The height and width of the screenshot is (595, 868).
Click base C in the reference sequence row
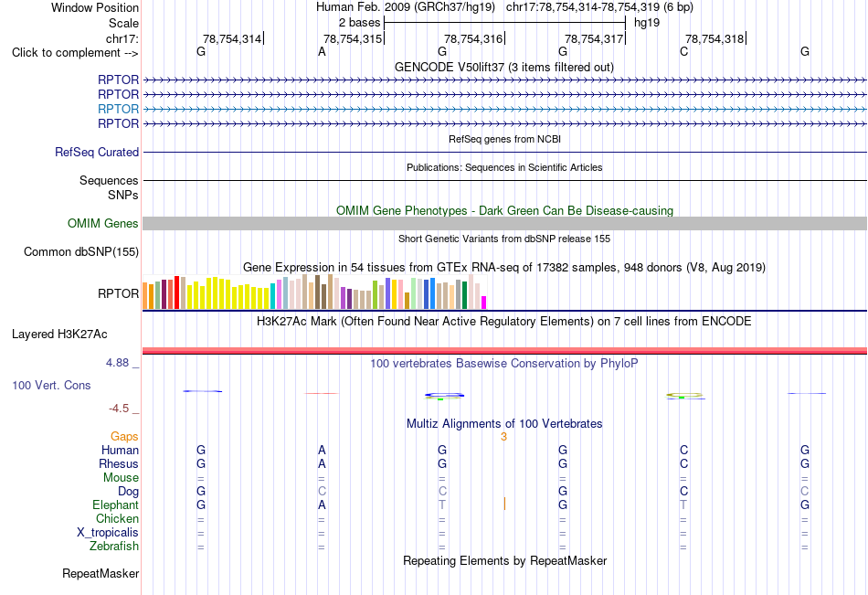[x=683, y=51]
